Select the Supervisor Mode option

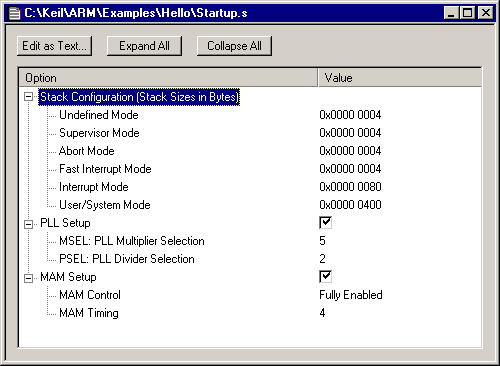(99, 133)
